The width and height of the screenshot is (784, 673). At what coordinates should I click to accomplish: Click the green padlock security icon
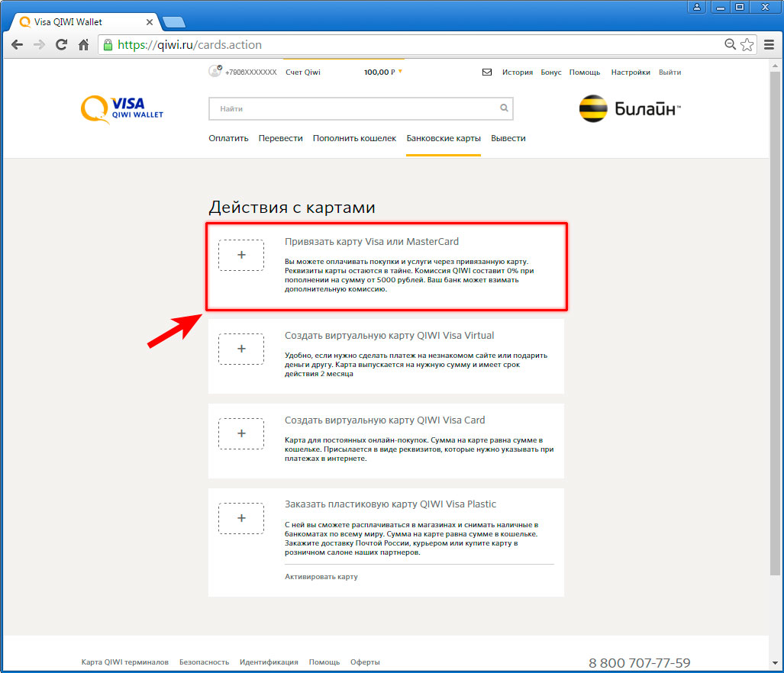(x=108, y=45)
